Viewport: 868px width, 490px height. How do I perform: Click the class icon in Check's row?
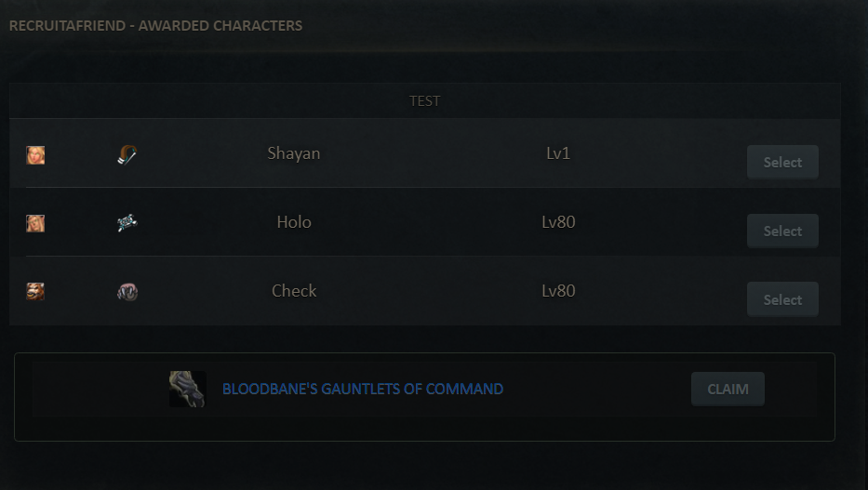127,291
